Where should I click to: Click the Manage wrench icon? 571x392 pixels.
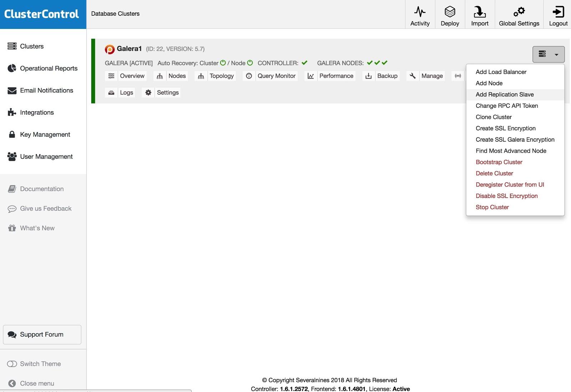[413, 76]
